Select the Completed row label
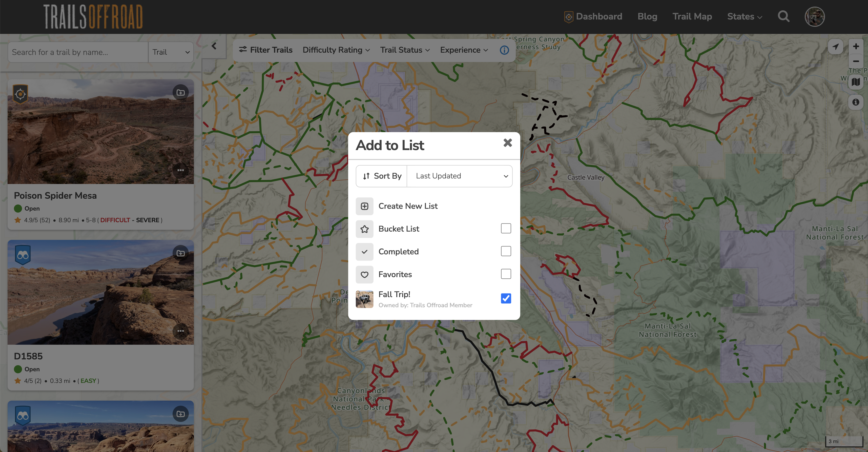The height and width of the screenshot is (452, 868). point(398,252)
